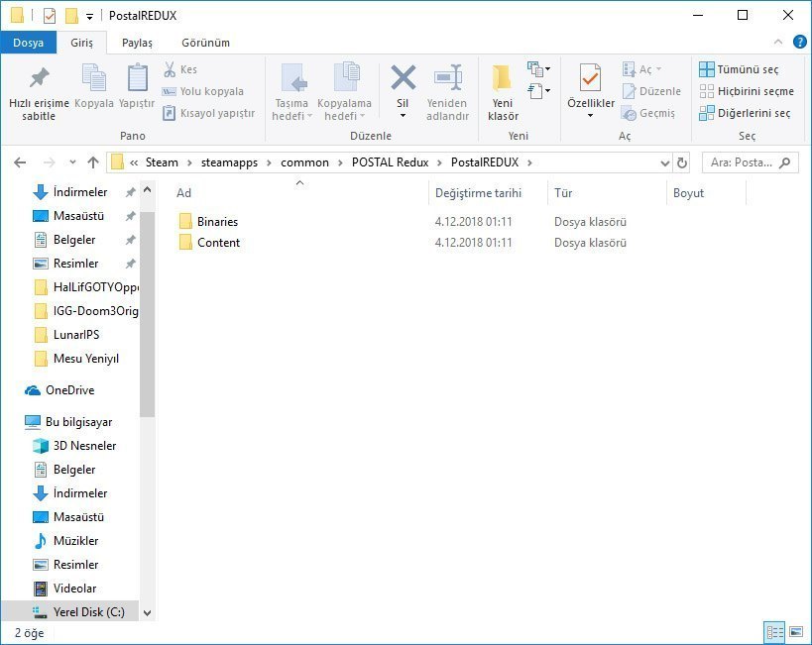Open the HalLifGOTYOpp folder
This screenshot has height=645, width=812.
pyautogui.click(x=86, y=287)
